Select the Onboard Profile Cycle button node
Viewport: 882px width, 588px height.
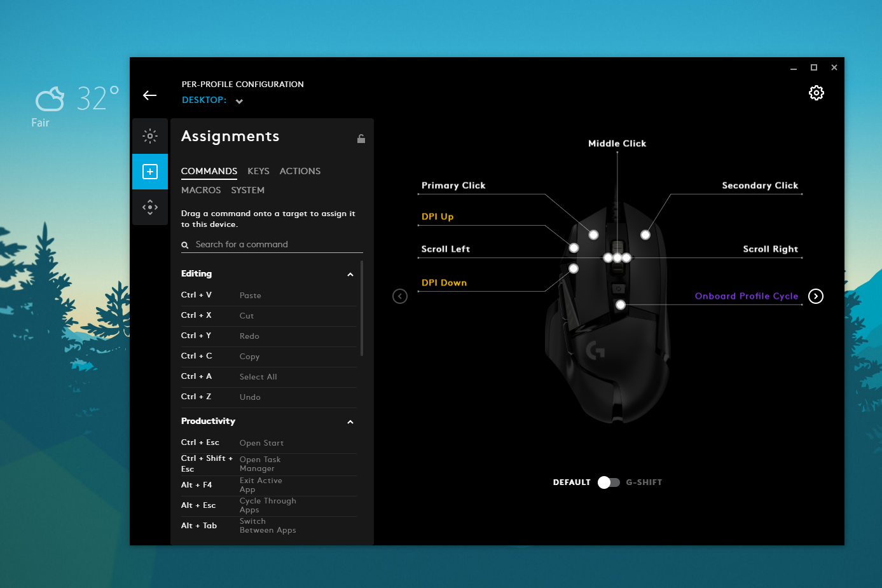621,305
